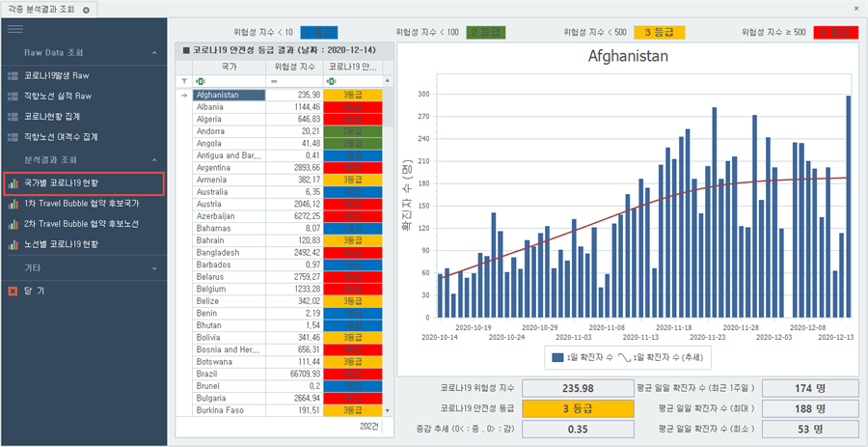Click the 코로나현황 집계 grid icon
Image resolution: width=868 pixels, height=447 pixels.
(x=14, y=116)
